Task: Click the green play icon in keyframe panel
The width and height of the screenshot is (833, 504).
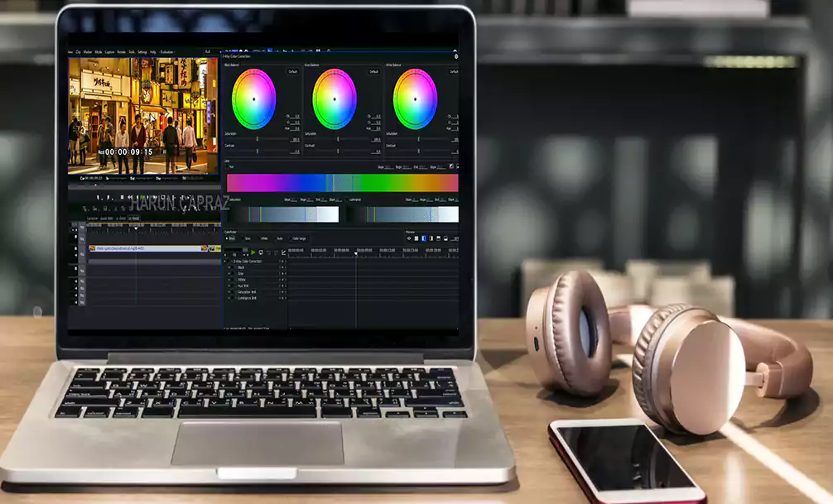Action: (254, 252)
